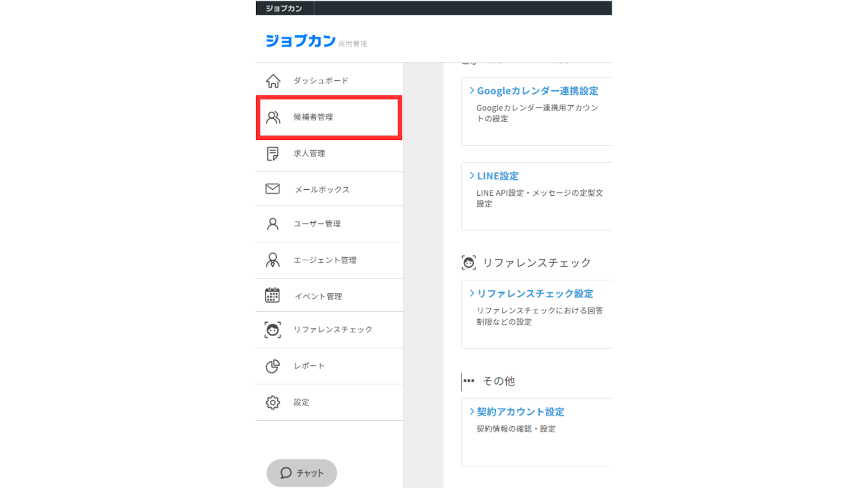The height and width of the screenshot is (488, 868).
Task: Click the user management person icon
Action: (273, 224)
